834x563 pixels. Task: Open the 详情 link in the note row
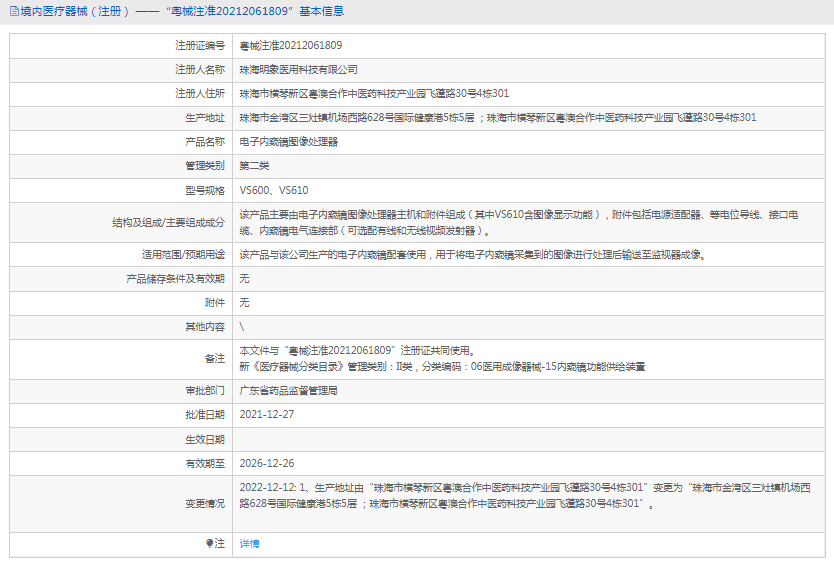tap(249, 543)
